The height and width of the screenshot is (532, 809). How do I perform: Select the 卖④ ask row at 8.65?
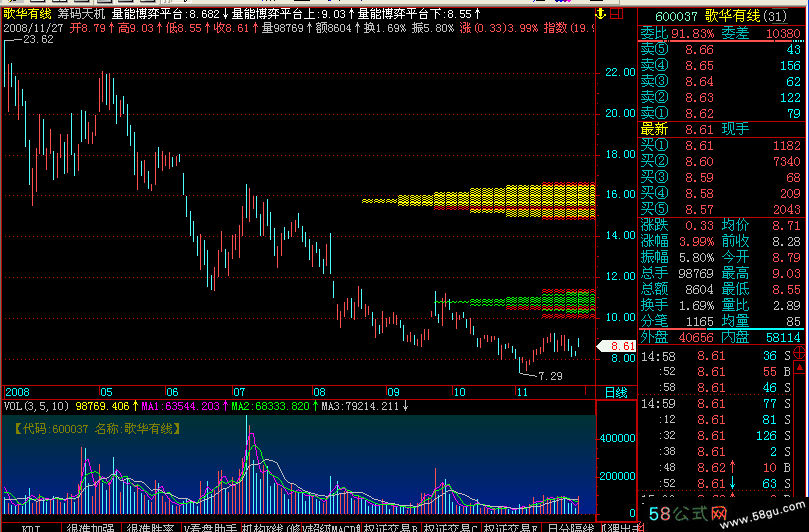(721, 66)
